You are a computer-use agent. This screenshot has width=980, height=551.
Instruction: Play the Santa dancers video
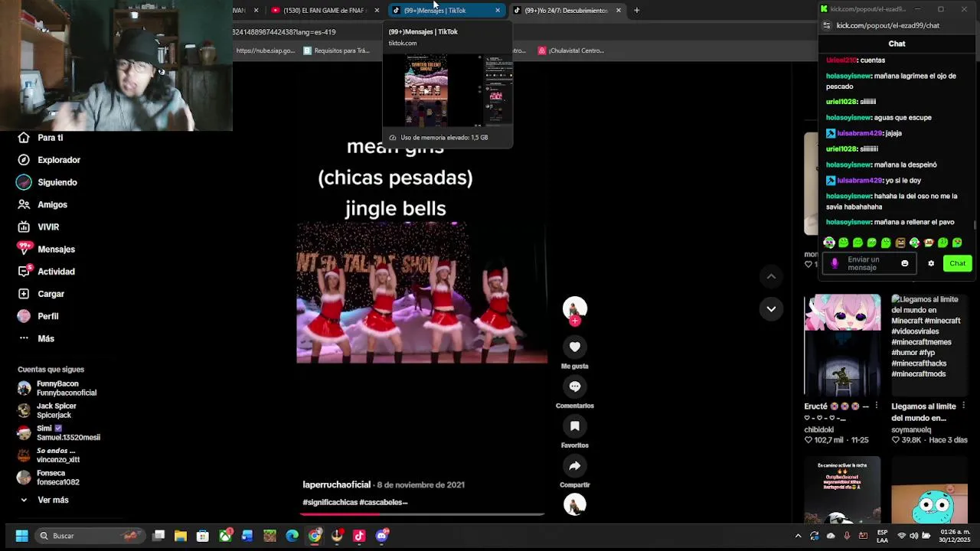click(x=422, y=292)
